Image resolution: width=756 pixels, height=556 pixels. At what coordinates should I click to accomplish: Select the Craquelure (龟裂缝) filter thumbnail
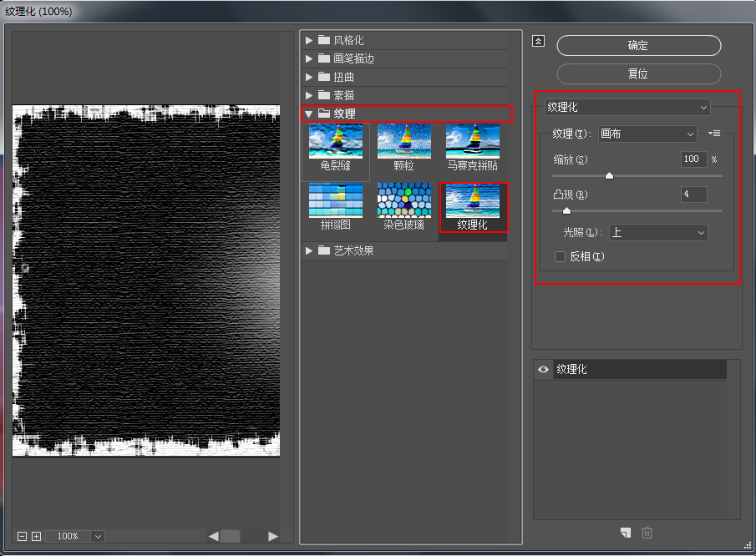[334, 142]
